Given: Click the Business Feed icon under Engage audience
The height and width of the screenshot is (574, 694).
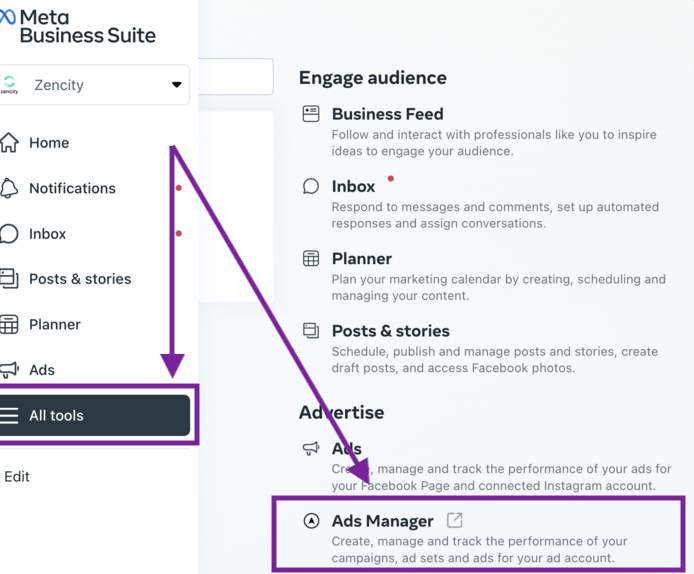Looking at the screenshot, I should 311,114.
